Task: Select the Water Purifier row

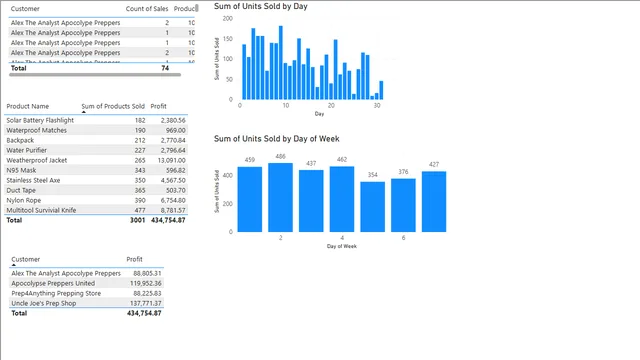Action: (96, 150)
